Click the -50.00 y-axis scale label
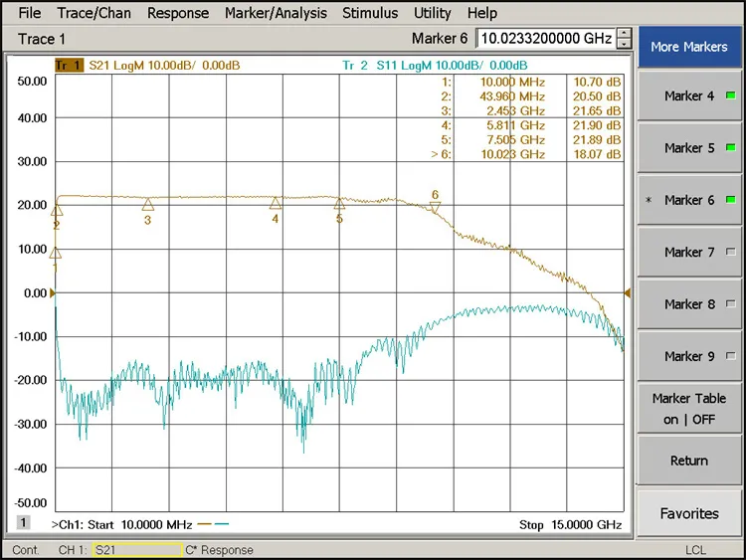Viewport: 746px width, 560px height. (31, 503)
